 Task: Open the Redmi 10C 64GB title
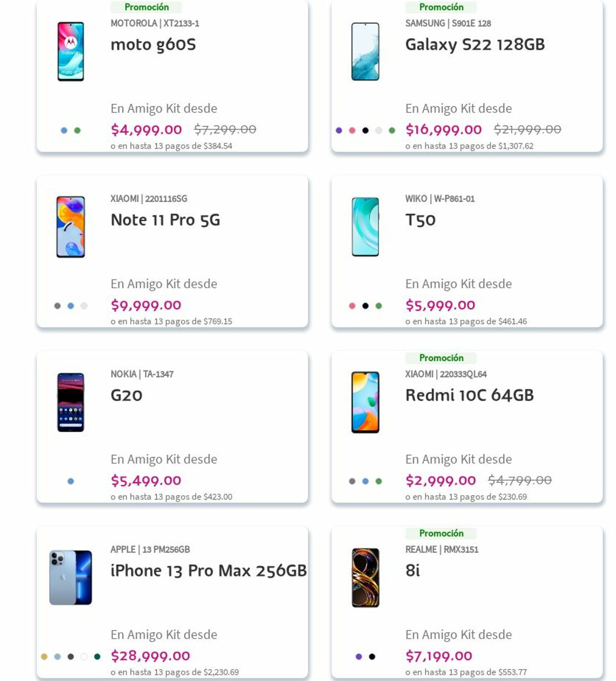[x=469, y=395]
